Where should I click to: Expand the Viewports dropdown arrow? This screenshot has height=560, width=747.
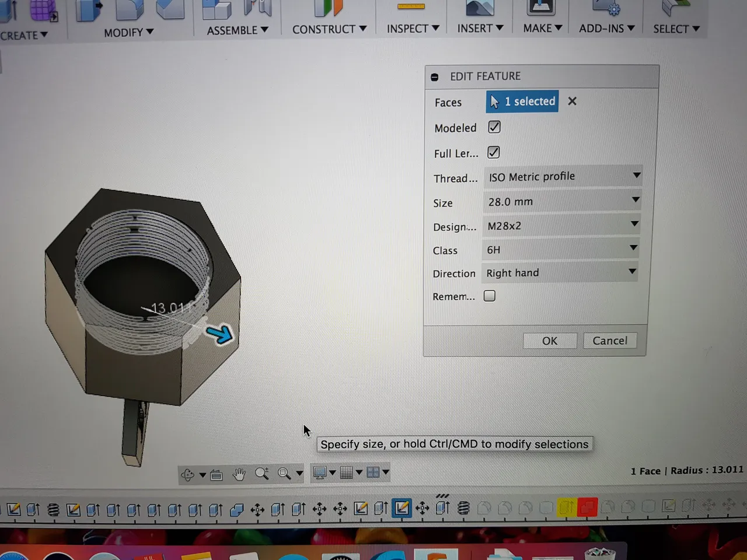click(386, 473)
